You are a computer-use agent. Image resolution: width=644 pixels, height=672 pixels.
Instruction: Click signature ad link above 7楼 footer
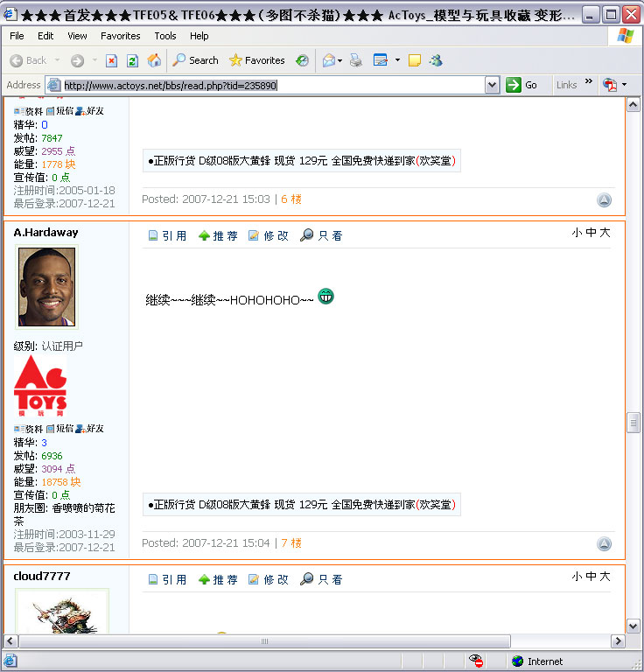click(302, 504)
